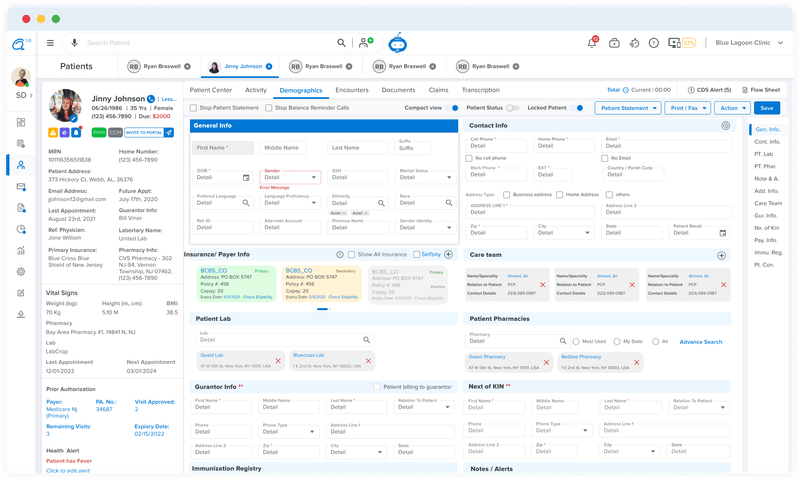Check the No cell phone checkbox

[470, 158]
